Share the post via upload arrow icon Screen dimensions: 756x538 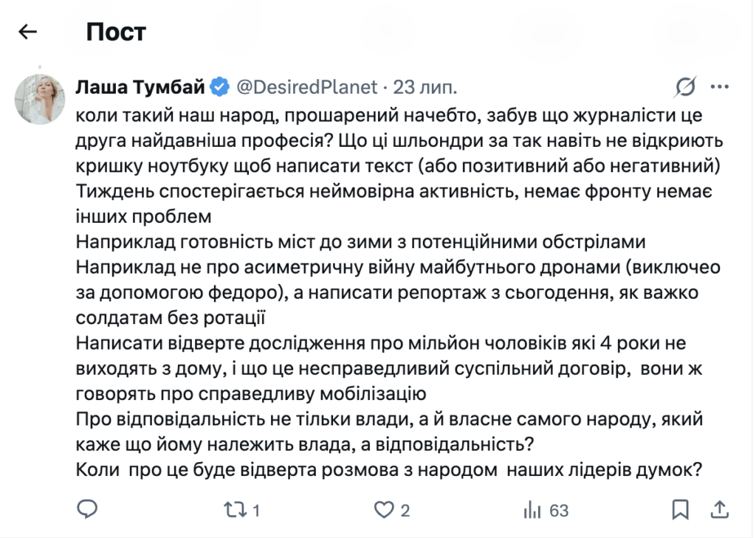pos(719,509)
